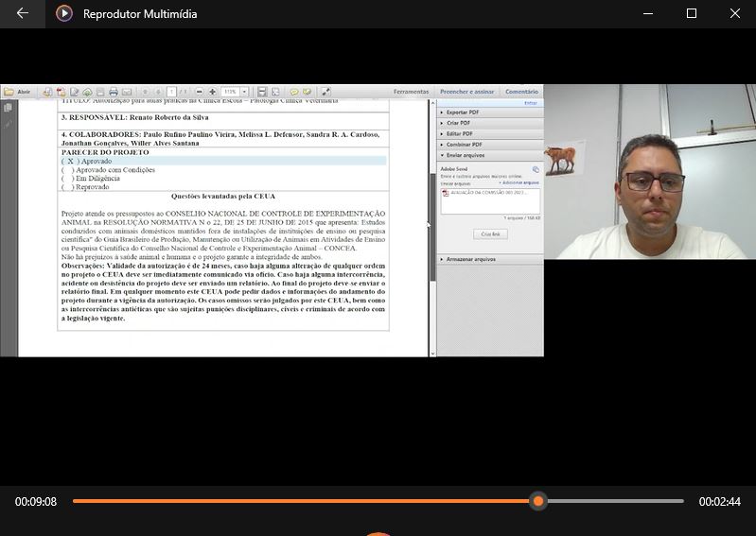Click the Adicionar arquivo link

pyautogui.click(x=519, y=183)
